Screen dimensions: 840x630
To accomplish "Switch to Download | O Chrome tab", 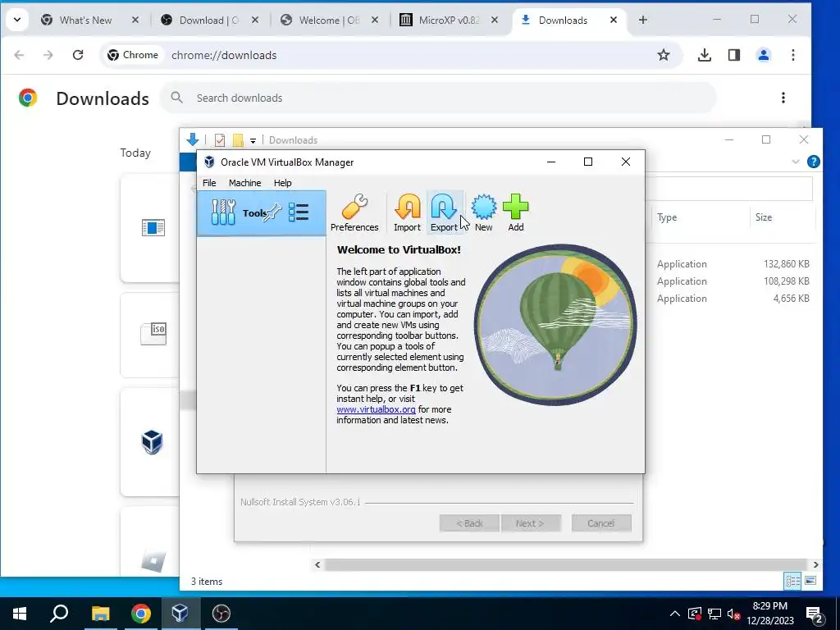I will [x=209, y=20].
